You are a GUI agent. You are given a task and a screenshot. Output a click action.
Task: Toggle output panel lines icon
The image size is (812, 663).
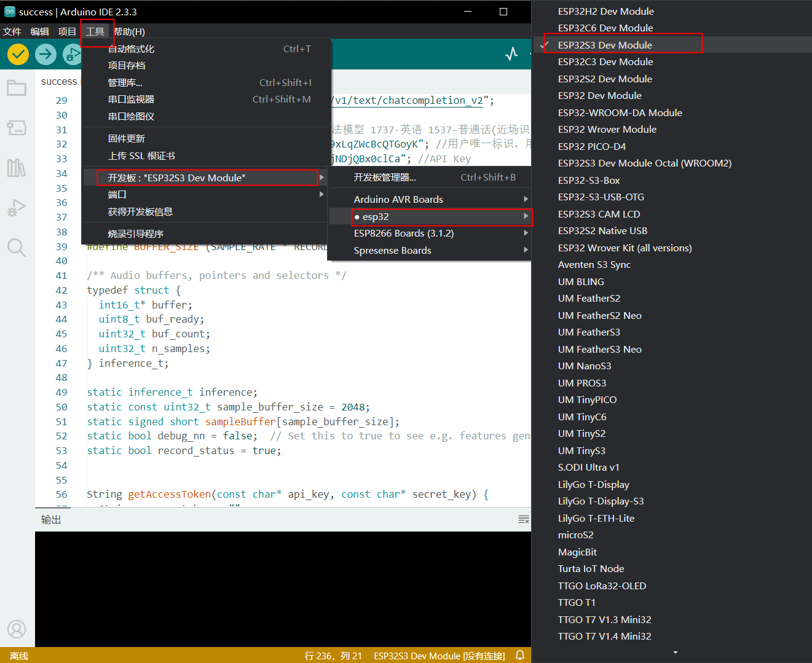(x=524, y=520)
